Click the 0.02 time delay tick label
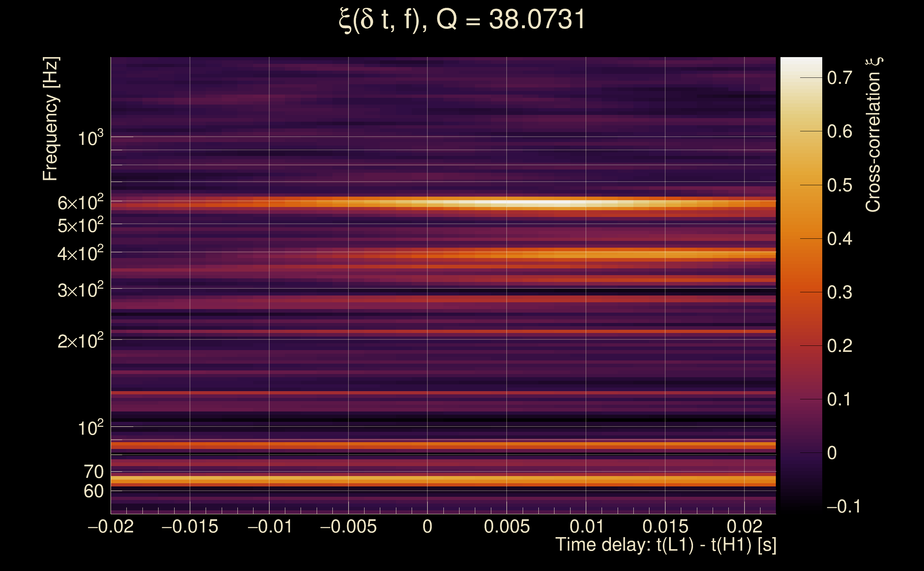The height and width of the screenshot is (571, 924). pyautogui.click(x=744, y=527)
